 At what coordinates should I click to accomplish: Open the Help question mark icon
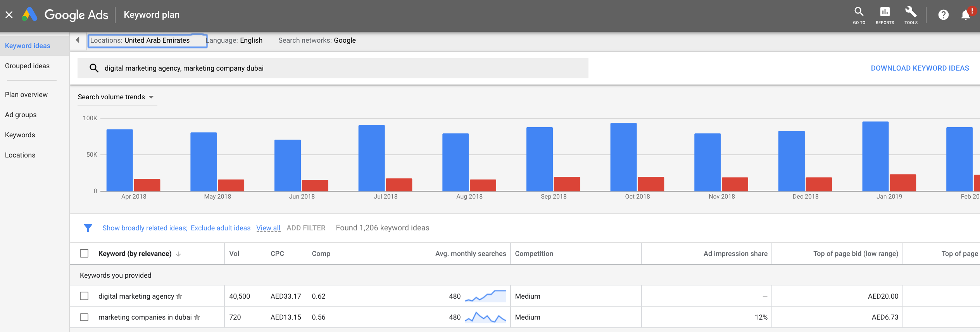[x=943, y=15]
